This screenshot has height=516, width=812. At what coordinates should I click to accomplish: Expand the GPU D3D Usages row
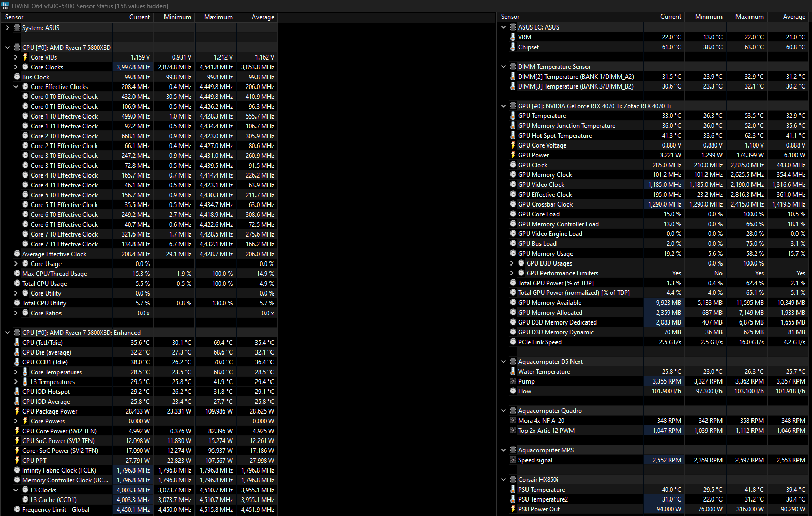click(x=512, y=263)
